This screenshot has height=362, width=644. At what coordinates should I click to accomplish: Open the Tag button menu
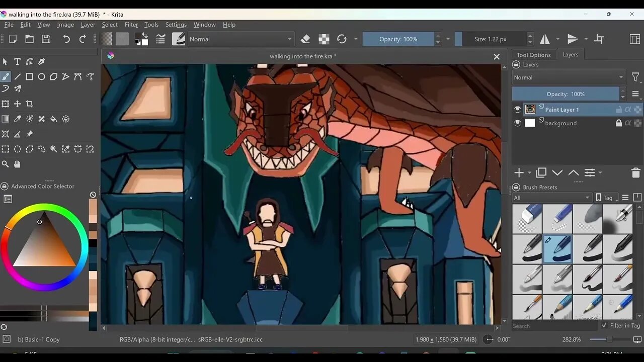(607, 198)
